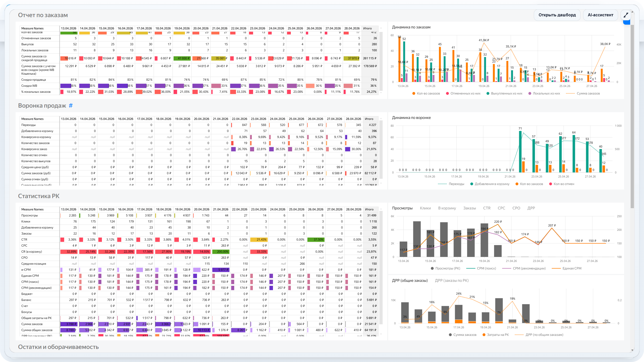Click the Открыть дашборд button
This screenshot has width=644, height=362.
pos(557,15)
